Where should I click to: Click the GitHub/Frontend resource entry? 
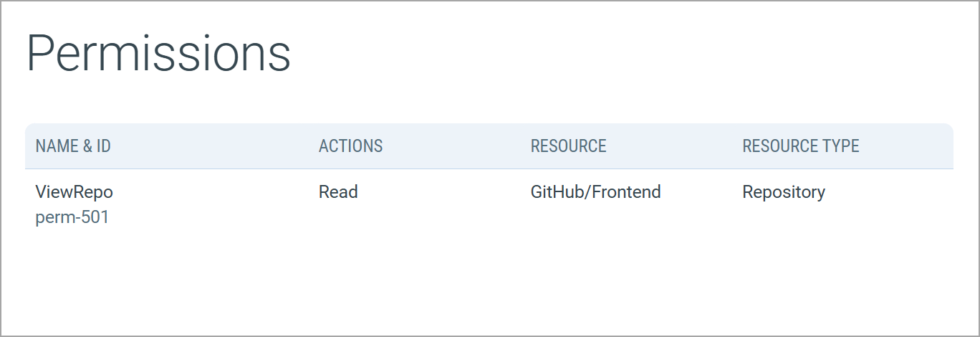tap(595, 192)
